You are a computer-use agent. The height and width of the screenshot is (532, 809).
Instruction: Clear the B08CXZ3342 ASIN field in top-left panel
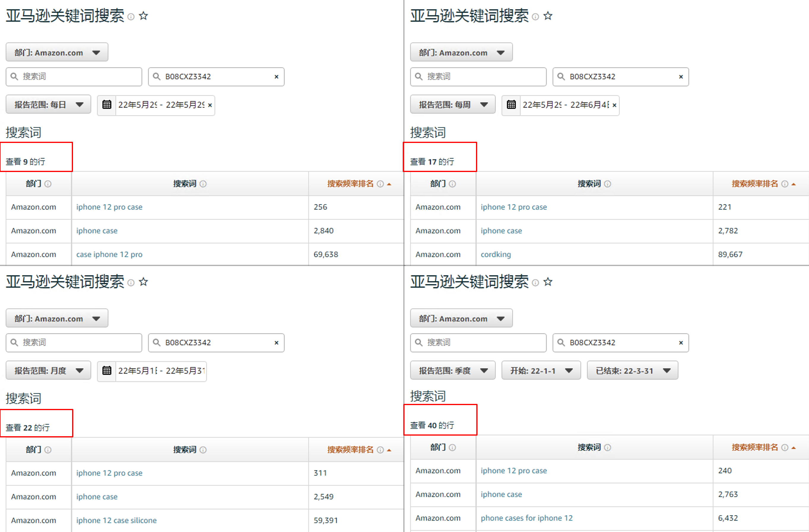pos(276,77)
